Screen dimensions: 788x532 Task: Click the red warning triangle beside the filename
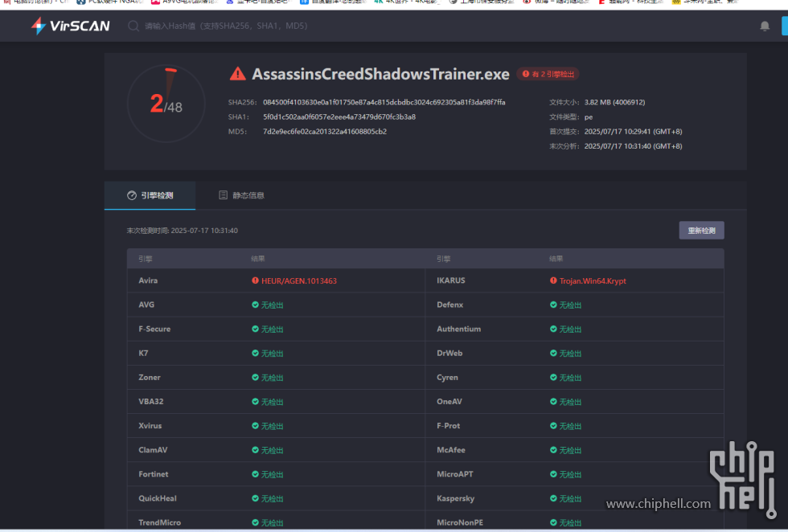(238, 74)
